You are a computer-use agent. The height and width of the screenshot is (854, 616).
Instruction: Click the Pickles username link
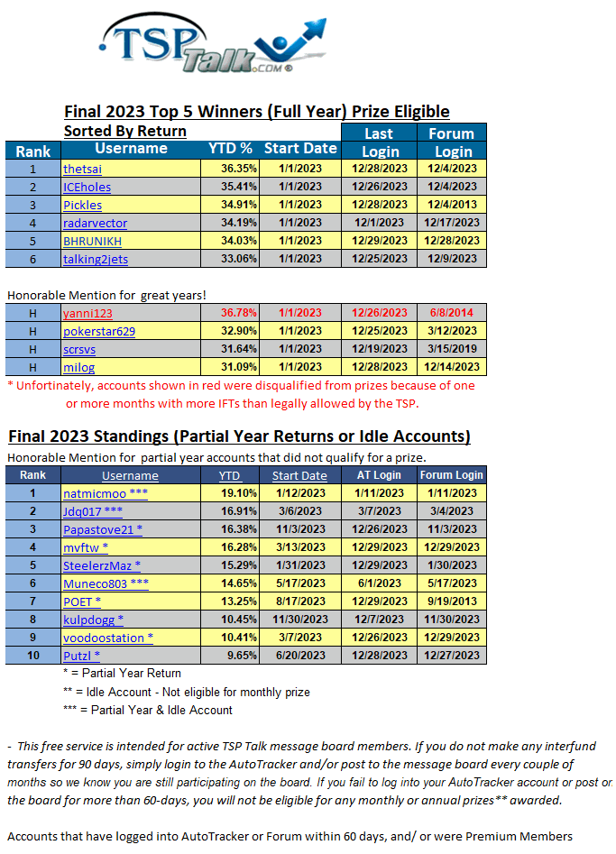pyautogui.click(x=82, y=205)
